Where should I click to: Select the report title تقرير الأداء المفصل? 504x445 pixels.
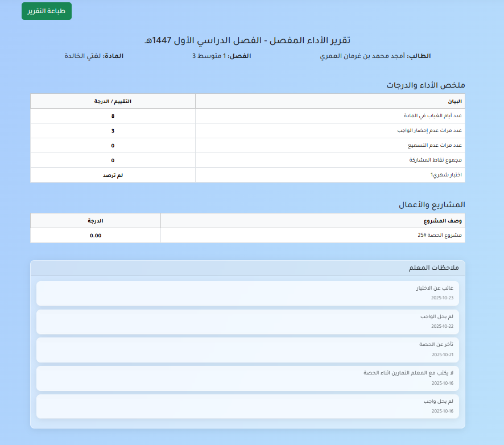(x=247, y=40)
